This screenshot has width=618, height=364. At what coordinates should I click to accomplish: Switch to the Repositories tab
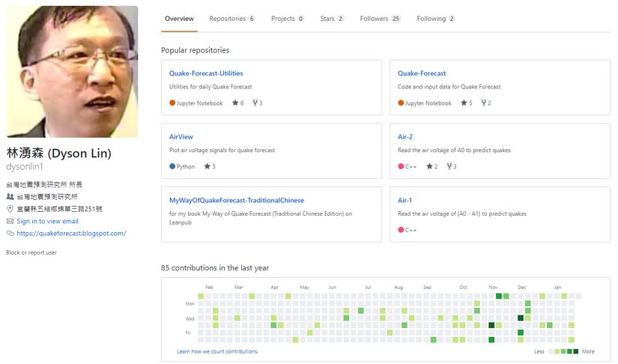[231, 19]
